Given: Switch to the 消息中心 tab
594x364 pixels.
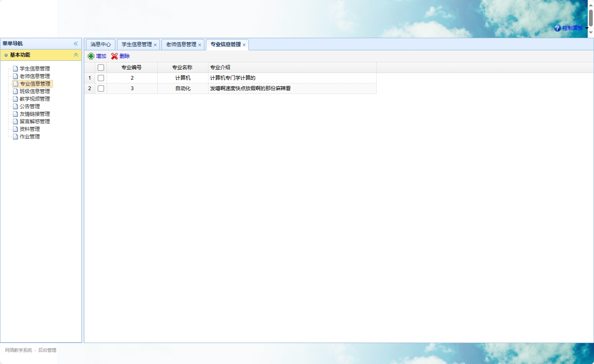Looking at the screenshot, I should pos(101,44).
